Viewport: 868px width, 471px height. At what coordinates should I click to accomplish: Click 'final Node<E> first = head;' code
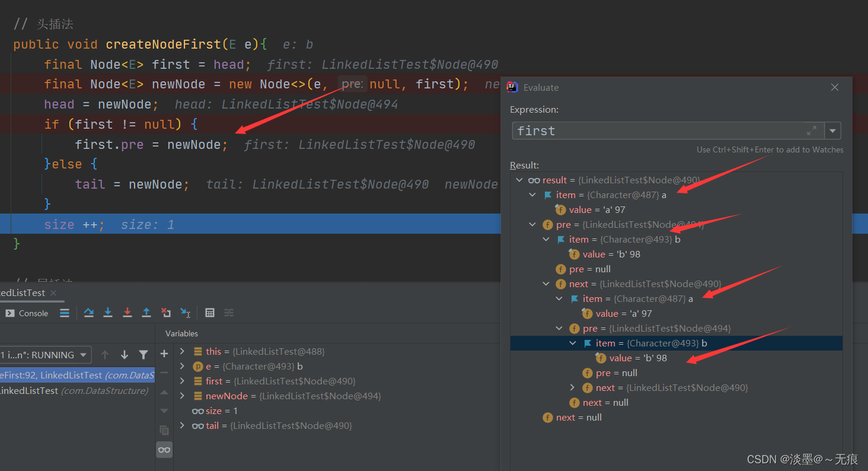tap(148, 65)
